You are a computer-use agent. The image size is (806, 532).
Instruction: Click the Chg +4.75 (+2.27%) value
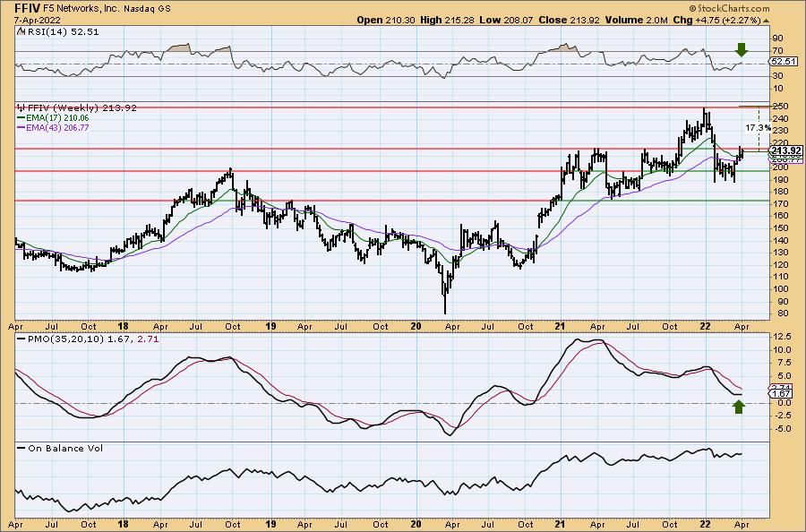point(716,20)
